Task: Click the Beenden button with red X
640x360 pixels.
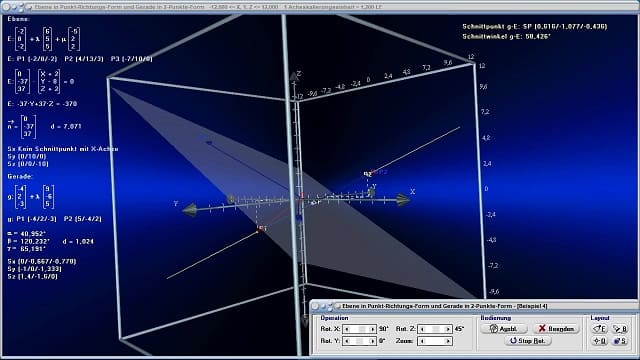Action: tap(556, 329)
